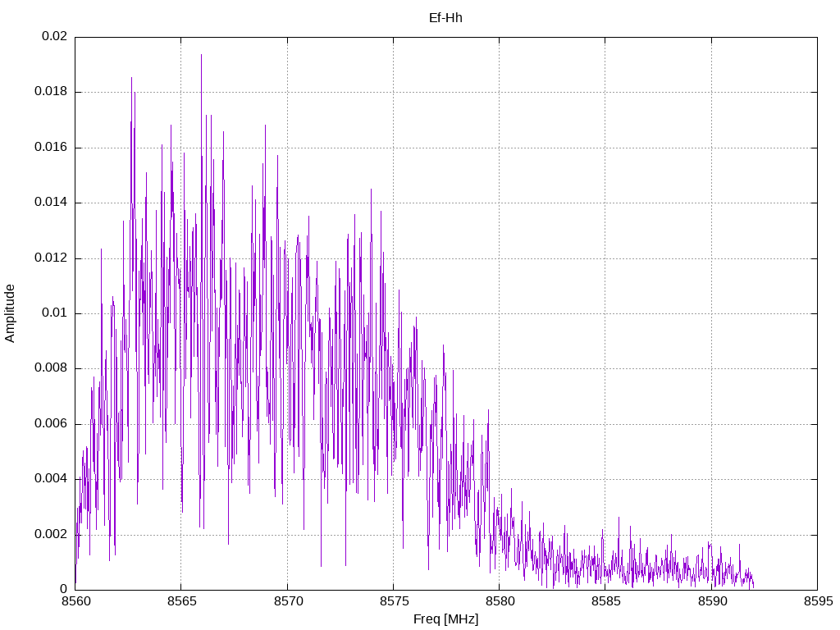This screenshot has height=630, width=840.
Task: Click the y-axis tick label '0.01'
Action: (x=55, y=313)
